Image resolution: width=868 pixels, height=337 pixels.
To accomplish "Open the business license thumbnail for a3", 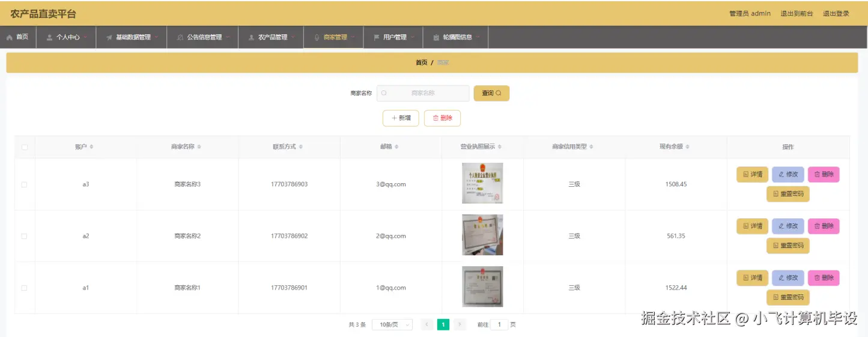I will pos(482,183).
